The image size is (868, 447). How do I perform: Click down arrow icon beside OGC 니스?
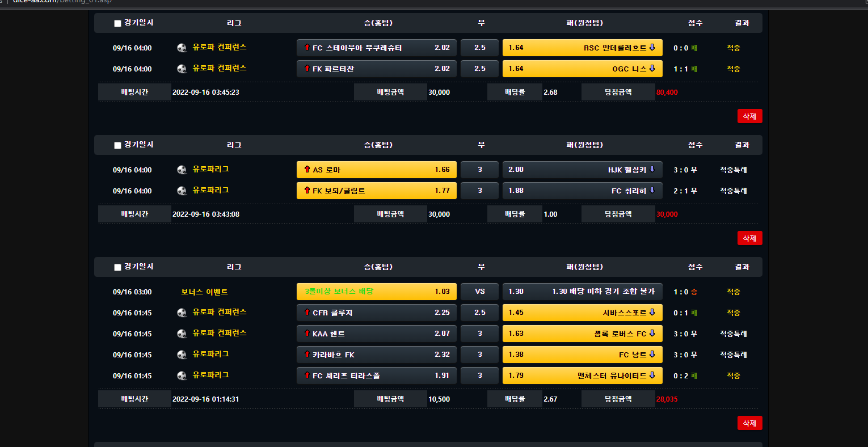652,69
